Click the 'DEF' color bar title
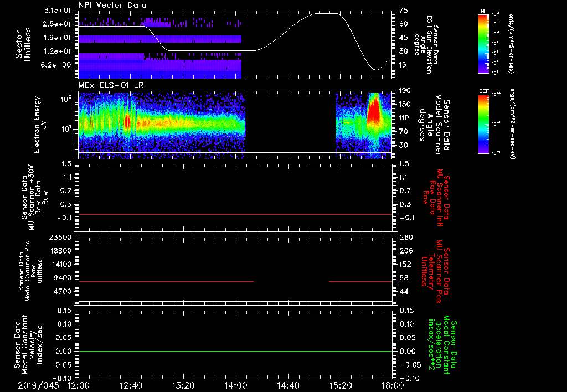Image resolution: width=567 pixels, height=392 pixels. click(484, 91)
